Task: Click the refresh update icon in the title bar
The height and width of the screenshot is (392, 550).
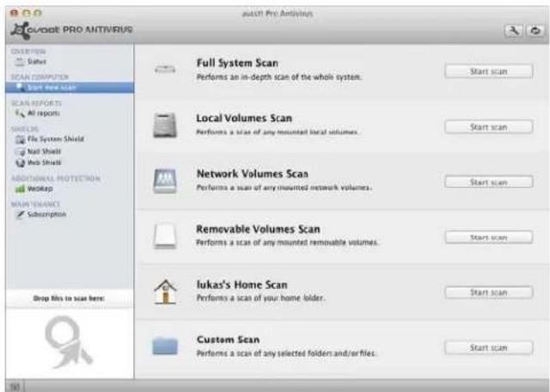Action: click(x=535, y=31)
